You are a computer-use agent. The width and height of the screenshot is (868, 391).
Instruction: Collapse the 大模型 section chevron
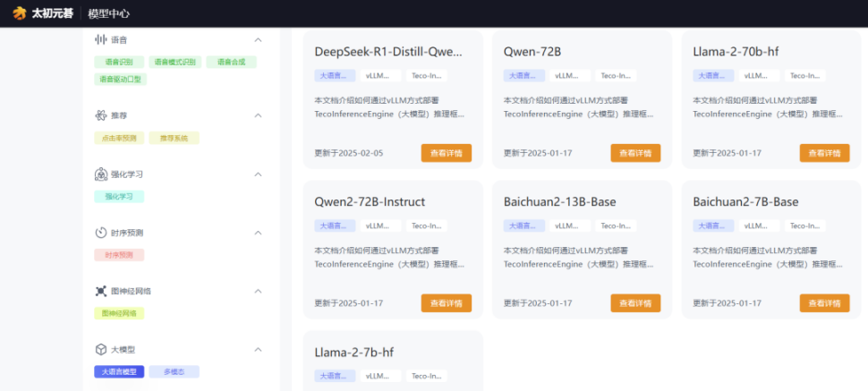258,350
